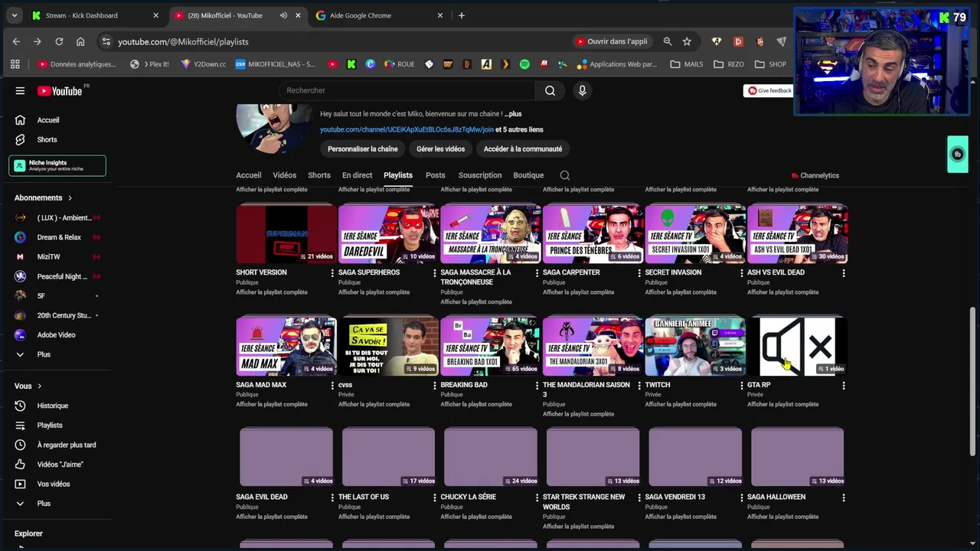Open the Plex It! bookmark
980x551 pixels.
(149, 64)
